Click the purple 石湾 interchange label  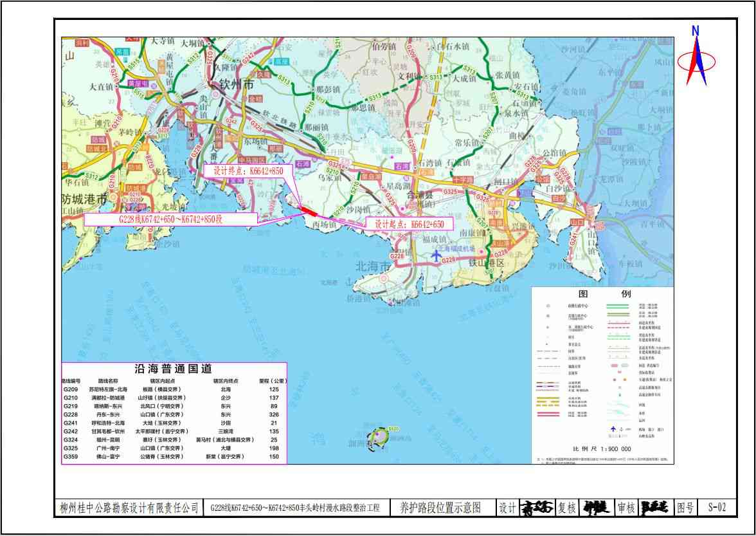point(401,166)
